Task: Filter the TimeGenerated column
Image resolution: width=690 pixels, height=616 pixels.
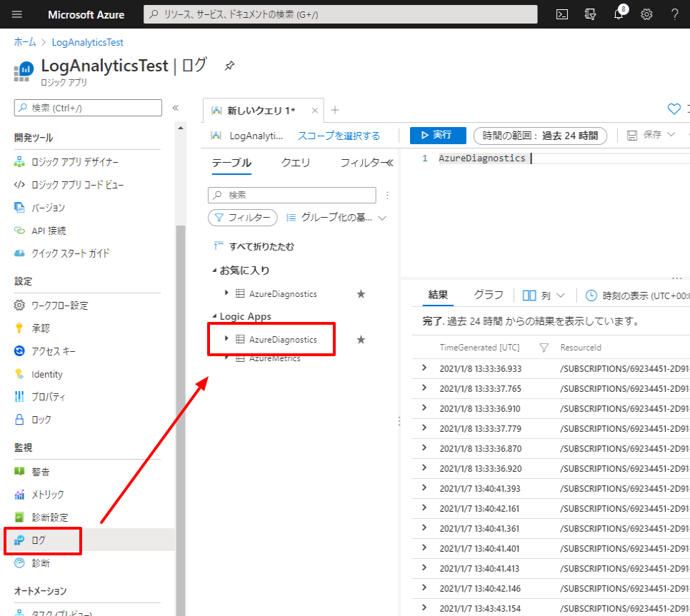Action: pyautogui.click(x=544, y=348)
